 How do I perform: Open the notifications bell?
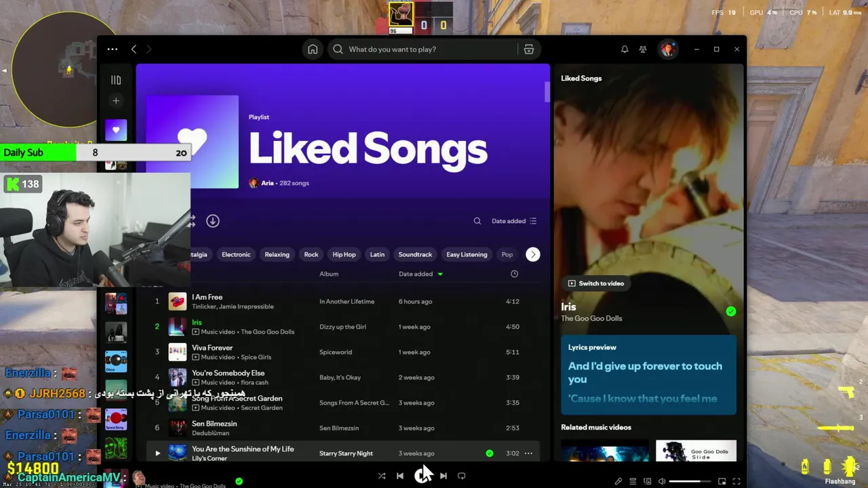click(x=625, y=49)
